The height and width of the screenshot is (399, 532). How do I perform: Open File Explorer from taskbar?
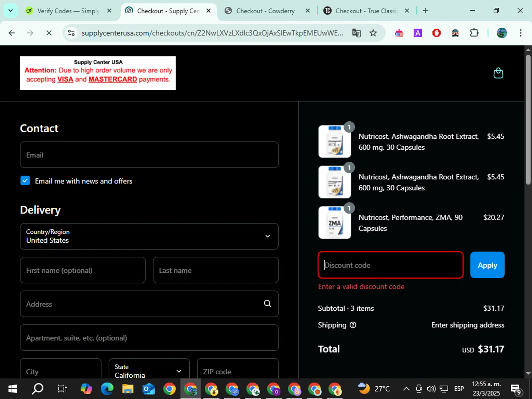[x=128, y=389]
